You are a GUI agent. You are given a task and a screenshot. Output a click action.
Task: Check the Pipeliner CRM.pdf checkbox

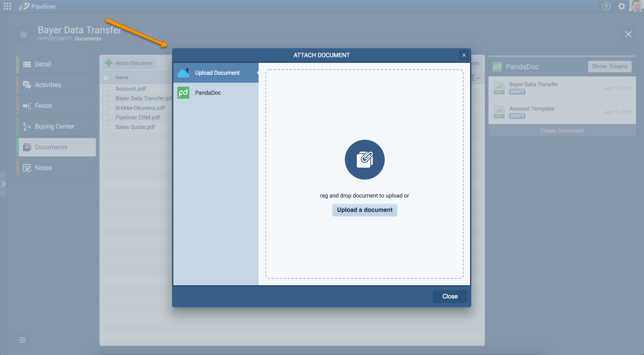[106, 117]
